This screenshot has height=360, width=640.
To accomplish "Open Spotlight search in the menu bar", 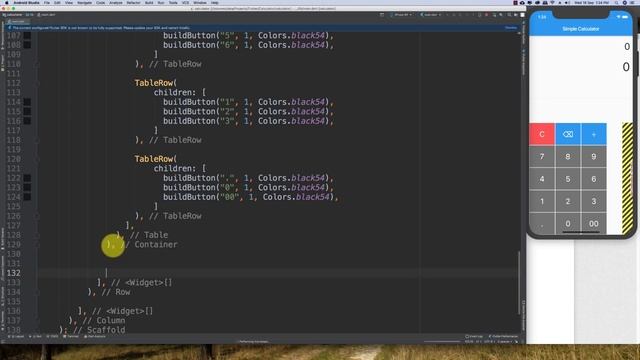I will click(616, 2).
